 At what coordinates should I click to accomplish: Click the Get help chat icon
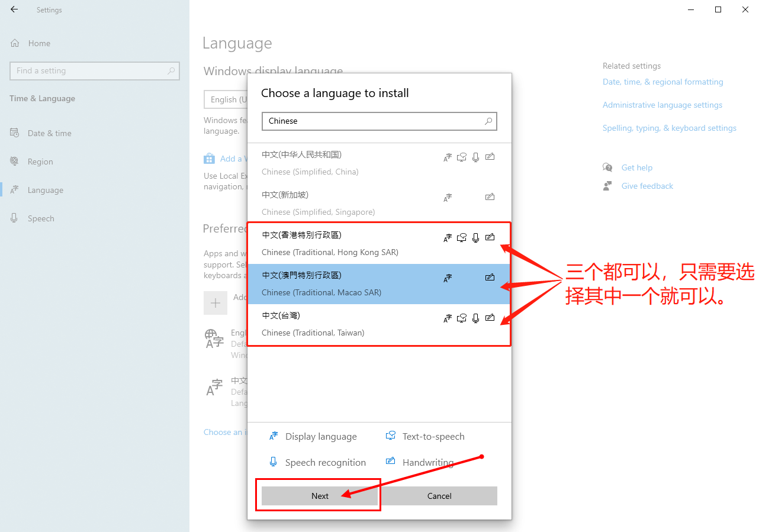tap(607, 167)
